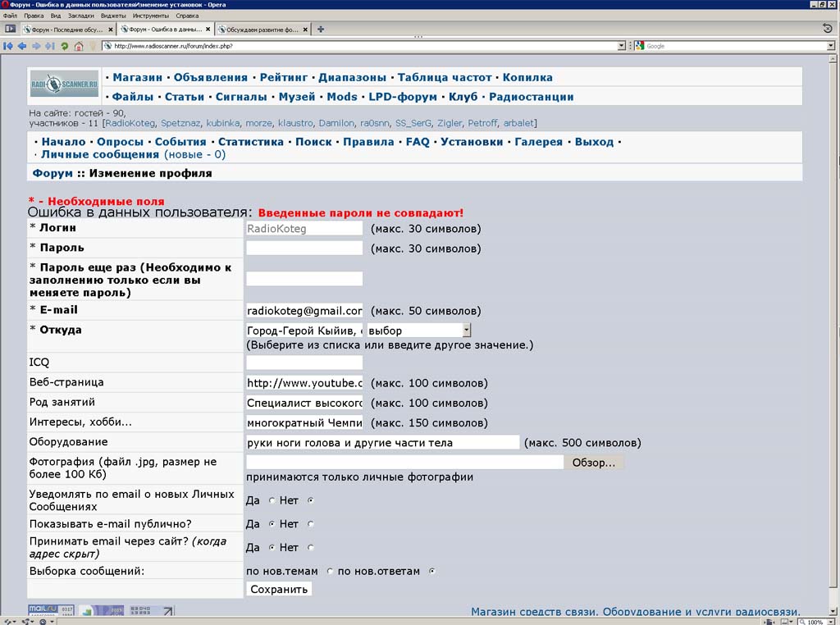Open the Инструменты menu
The width and height of the screenshot is (840, 625).
151,16
